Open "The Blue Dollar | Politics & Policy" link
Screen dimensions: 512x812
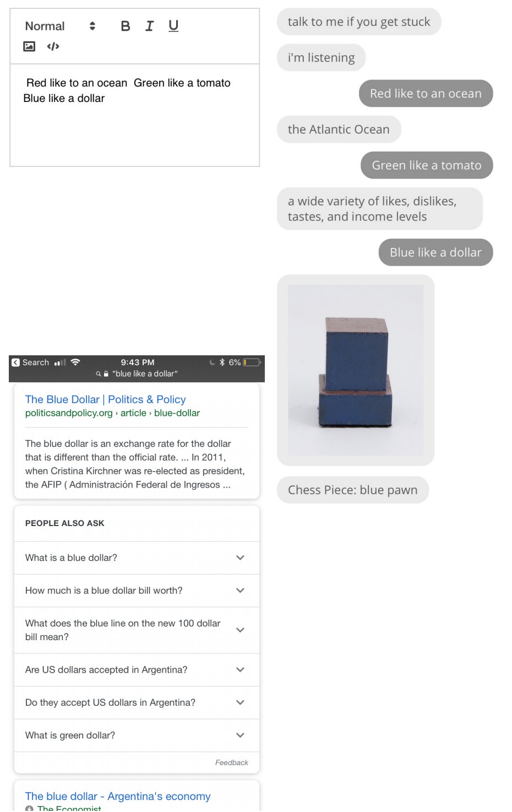(105, 399)
